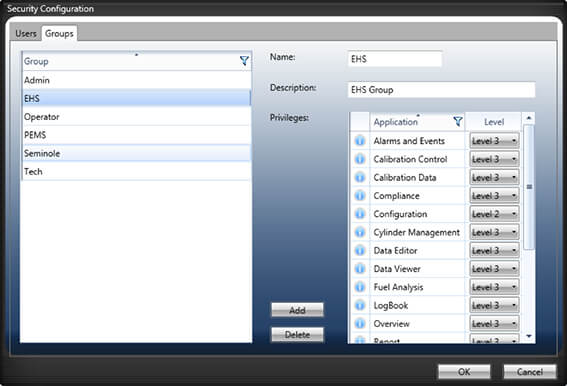The image size is (567, 386).
Task: Open Level dropdown for Alarms and Events
Action: tap(494, 141)
